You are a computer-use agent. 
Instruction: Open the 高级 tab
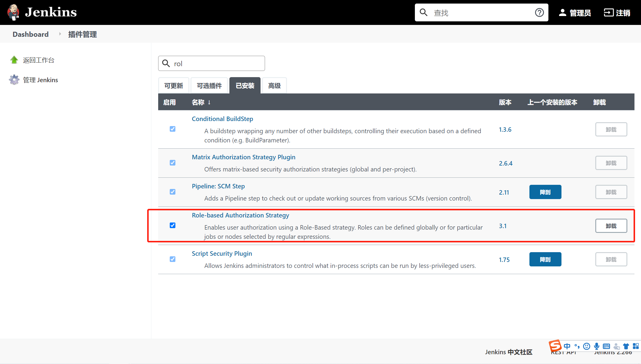[x=274, y=85]
